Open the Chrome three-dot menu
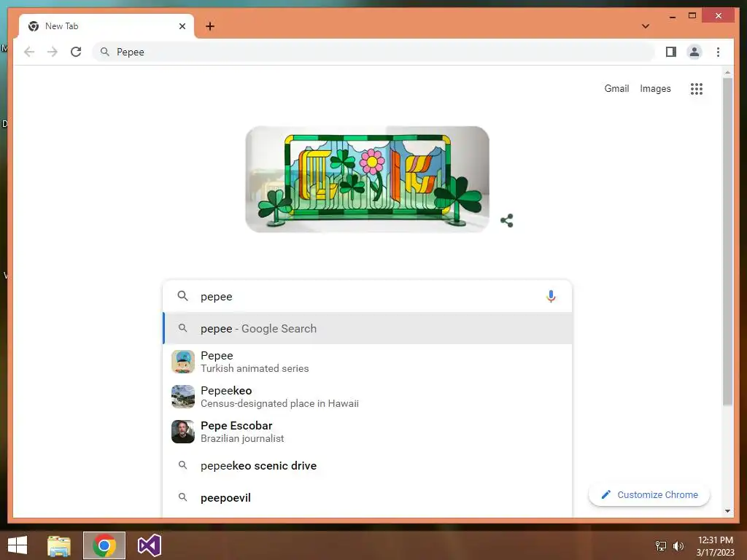Image resolution: width=747 pixels, height=560 pixels. [718, 52]
